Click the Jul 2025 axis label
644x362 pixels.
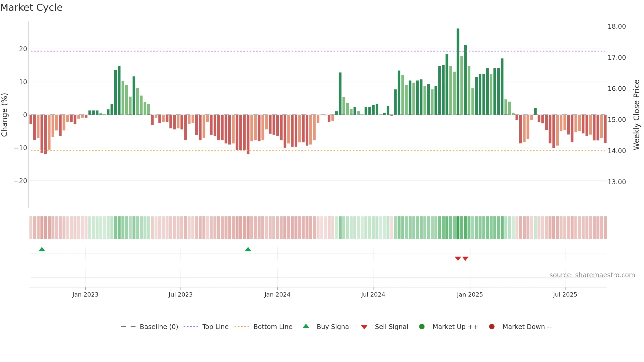point(565,295)
